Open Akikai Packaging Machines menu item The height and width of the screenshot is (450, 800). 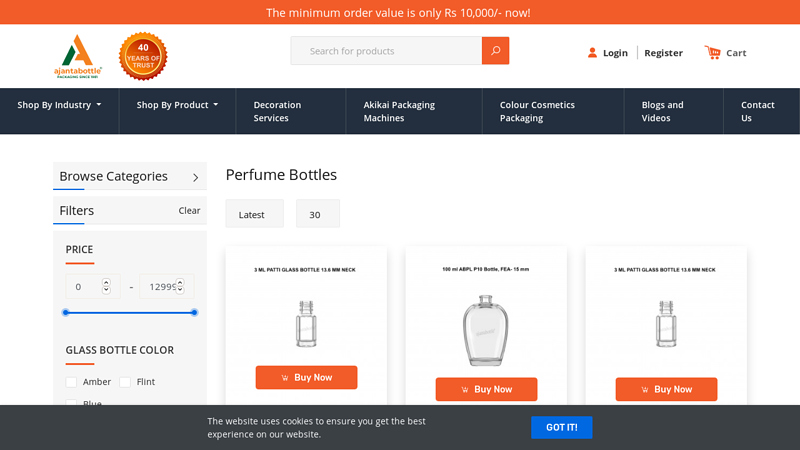click(x=399, y=111)
